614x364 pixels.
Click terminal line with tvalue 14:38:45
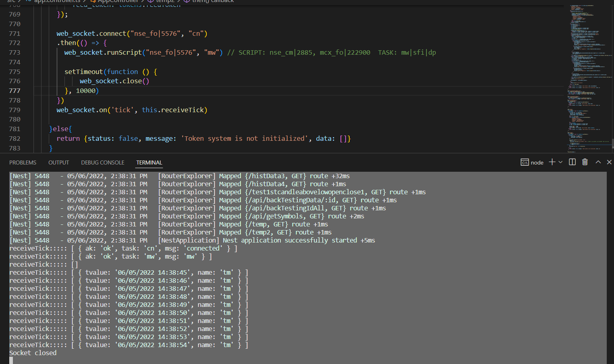[129, 272]
